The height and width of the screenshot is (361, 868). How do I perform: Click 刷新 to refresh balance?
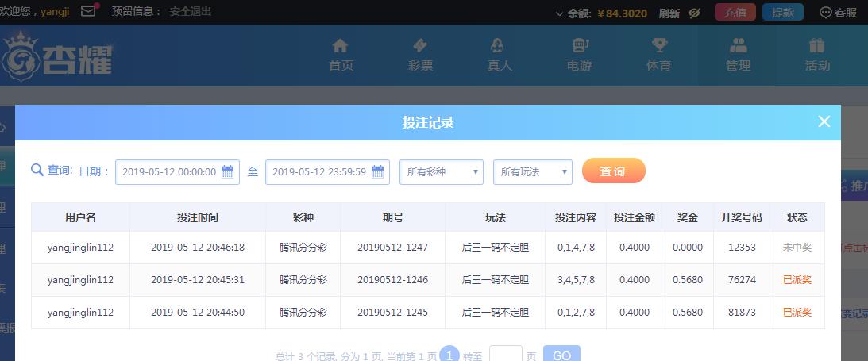(x=669, y=13)
